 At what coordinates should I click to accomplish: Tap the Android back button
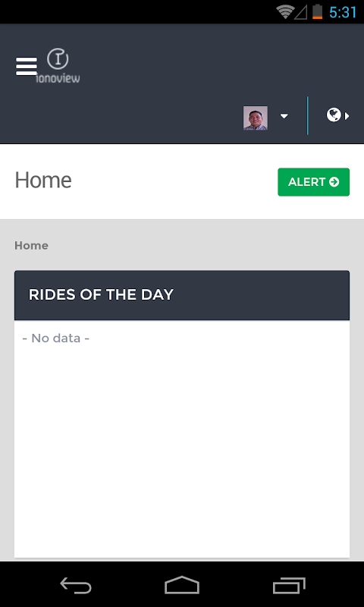tap(76, 585)
